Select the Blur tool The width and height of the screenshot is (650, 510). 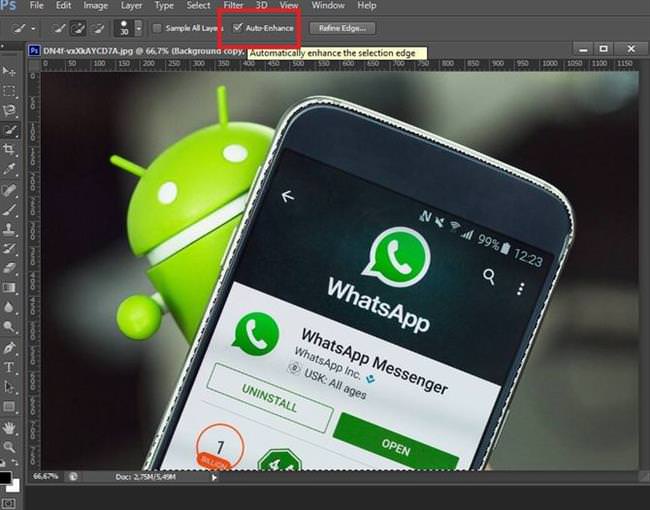coord(9,307)
